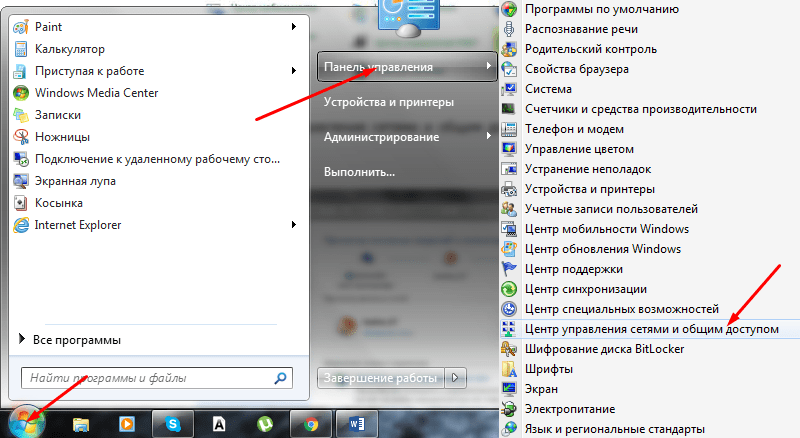Expand Все программы list
Image resolution: width=800 pixels, height=438 pixels.
(x=70, y=340)
